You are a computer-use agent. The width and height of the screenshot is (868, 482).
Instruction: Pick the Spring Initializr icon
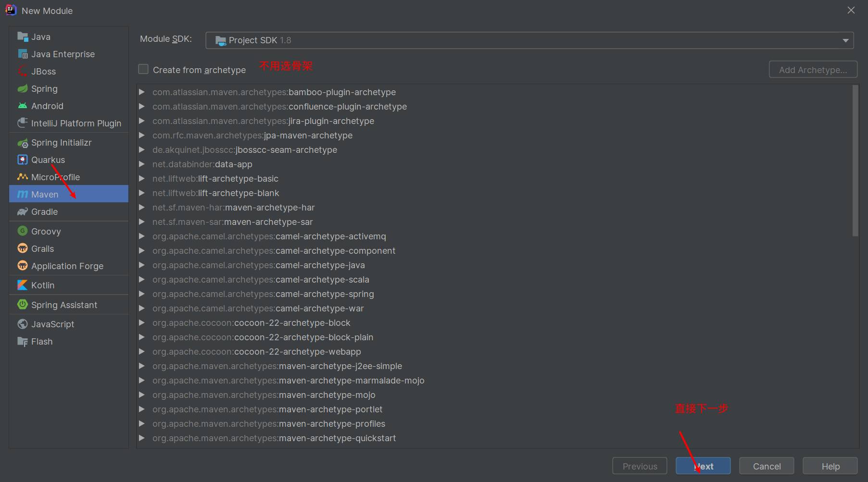(23, 143)
